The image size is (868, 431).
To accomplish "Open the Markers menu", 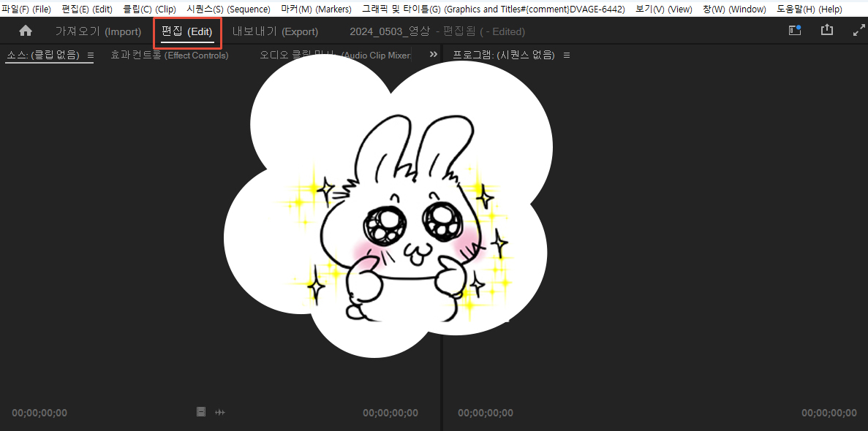I will (316, 9).
